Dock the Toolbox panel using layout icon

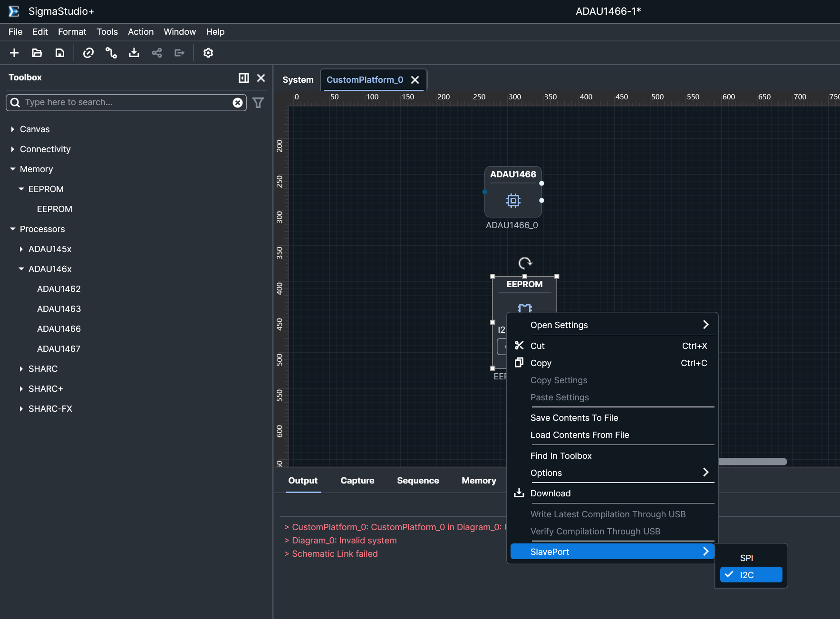tap(244, 78)
